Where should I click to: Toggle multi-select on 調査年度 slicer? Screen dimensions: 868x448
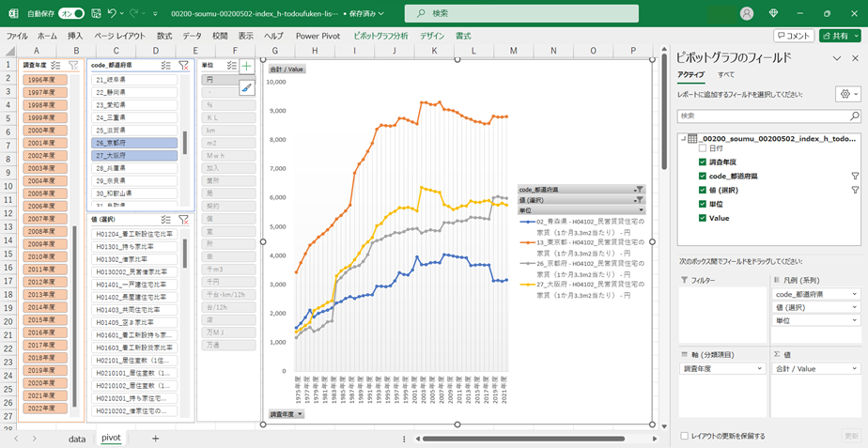(55, 66)
